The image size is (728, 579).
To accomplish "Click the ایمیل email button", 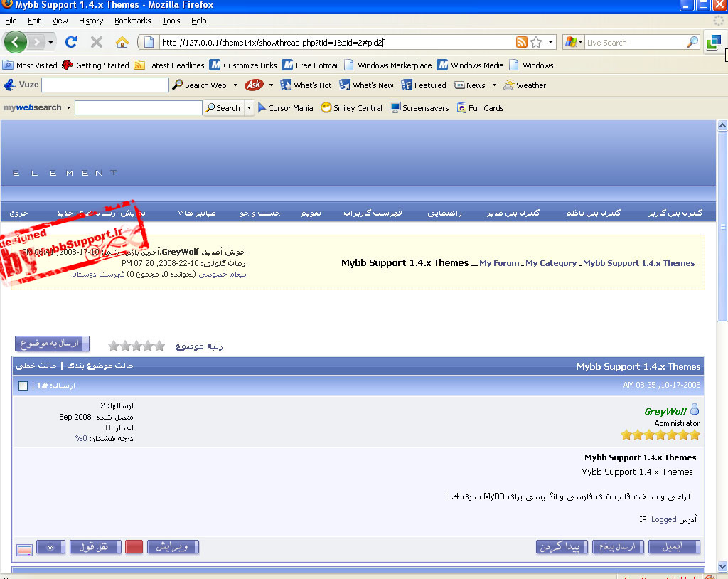I will coord(674,547).
